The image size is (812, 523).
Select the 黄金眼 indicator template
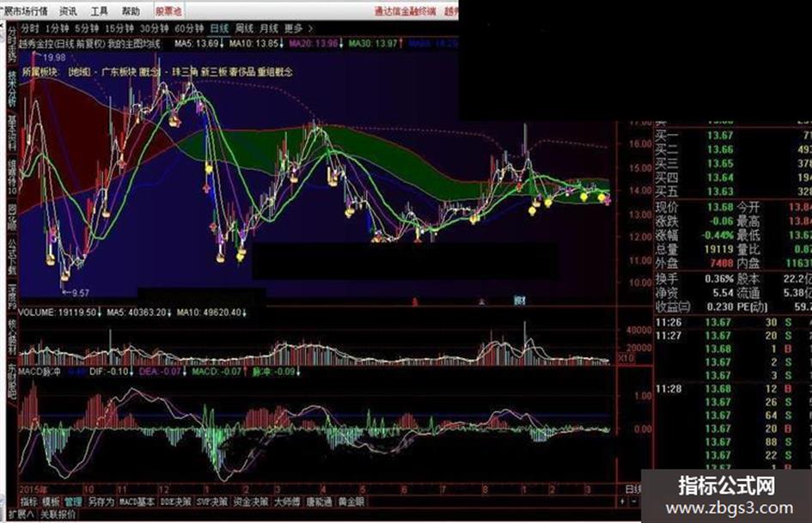pyautogui.click(x=351, y=502)
